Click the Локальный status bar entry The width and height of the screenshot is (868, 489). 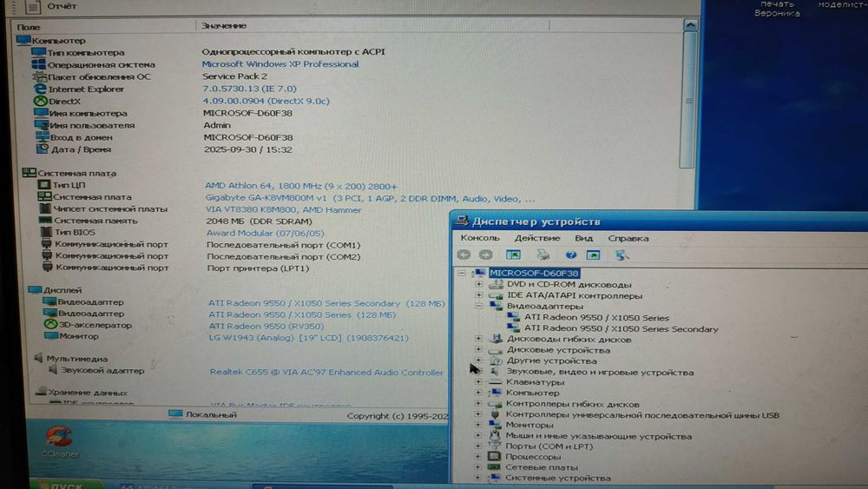coord(202,414)
